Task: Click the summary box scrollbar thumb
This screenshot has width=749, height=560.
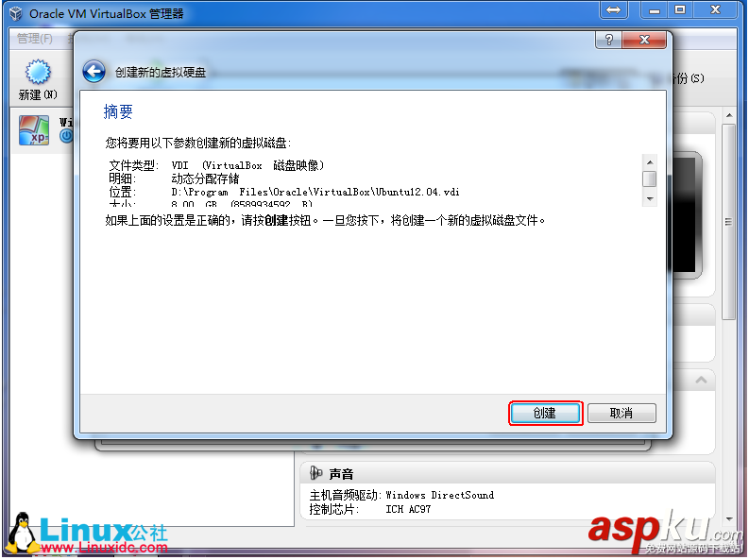Action: [650, 179]
